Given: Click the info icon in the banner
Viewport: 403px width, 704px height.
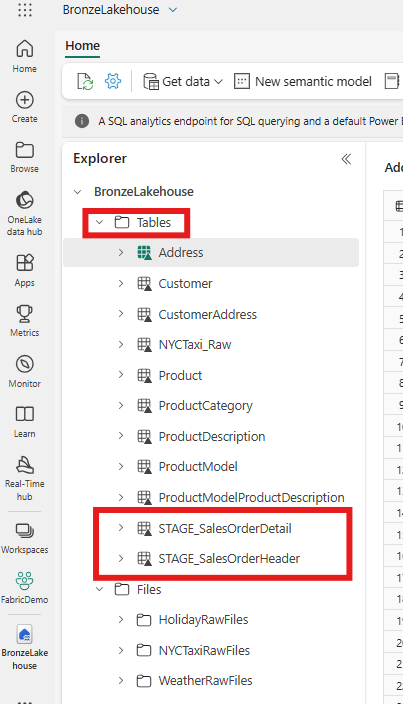Looking at the screenshot, I should (x=82, y=121).
